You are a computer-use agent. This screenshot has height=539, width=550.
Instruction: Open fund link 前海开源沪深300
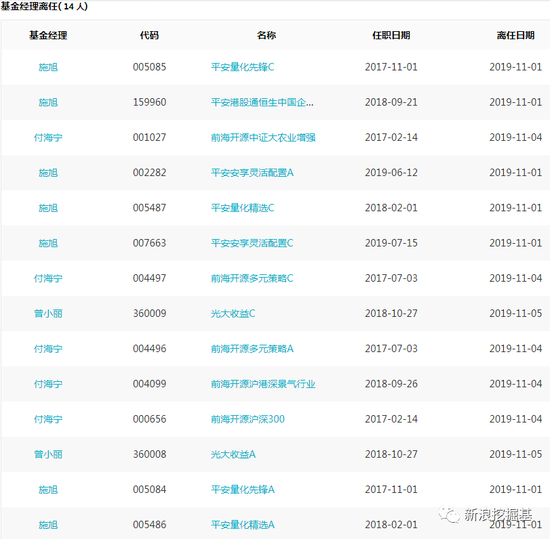pos(248,419)
